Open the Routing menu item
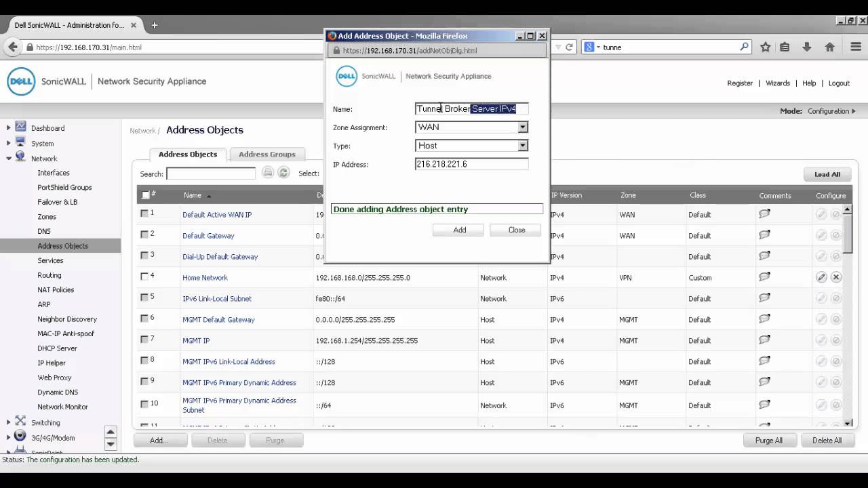 coord(50,275)
